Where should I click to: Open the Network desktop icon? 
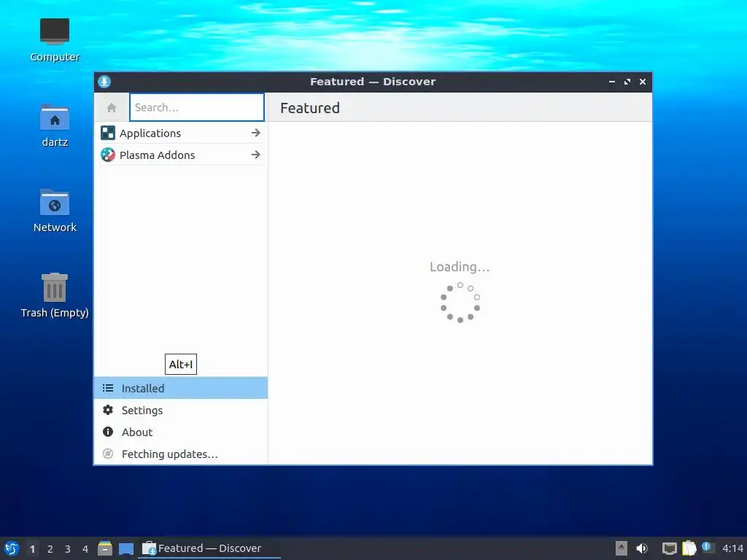55,211
